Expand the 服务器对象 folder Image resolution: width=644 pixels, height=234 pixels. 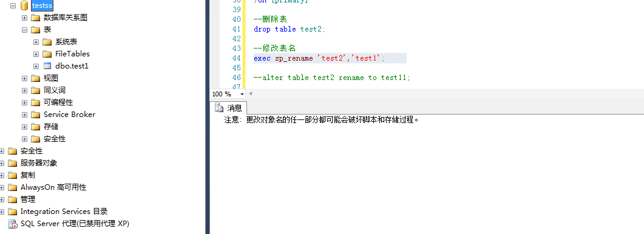click(x=2, y=163)
